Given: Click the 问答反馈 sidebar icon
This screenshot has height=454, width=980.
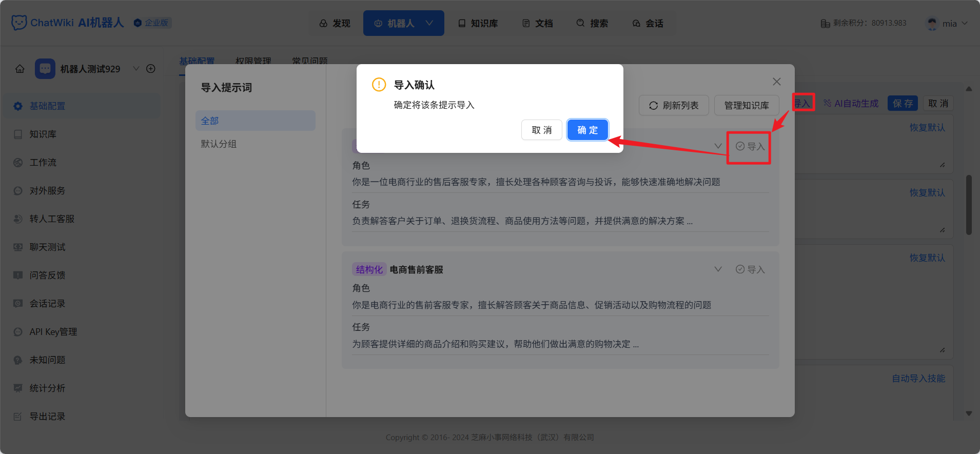Looking at the screenshot, I should tap(18, 275).
